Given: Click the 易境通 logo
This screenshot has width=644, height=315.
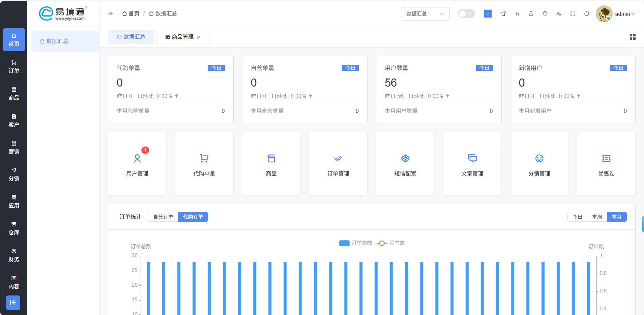Looking at the screenshot, I should [63, 13].
